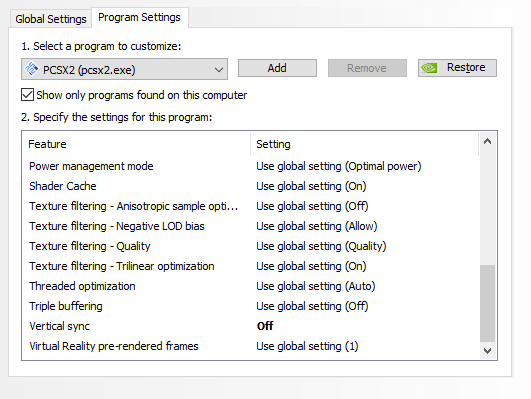
Task: Click the Add button
Action: click(277, 68)
